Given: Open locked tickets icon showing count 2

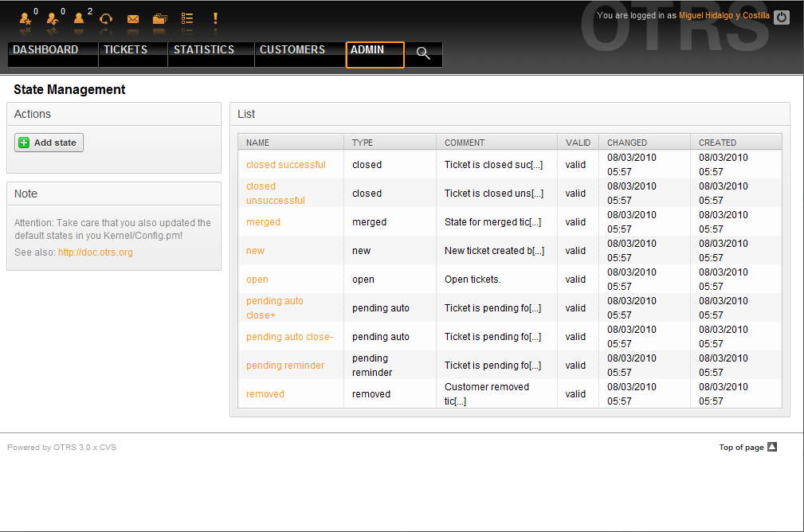Looking at the screenshot, I should (79, 18).
